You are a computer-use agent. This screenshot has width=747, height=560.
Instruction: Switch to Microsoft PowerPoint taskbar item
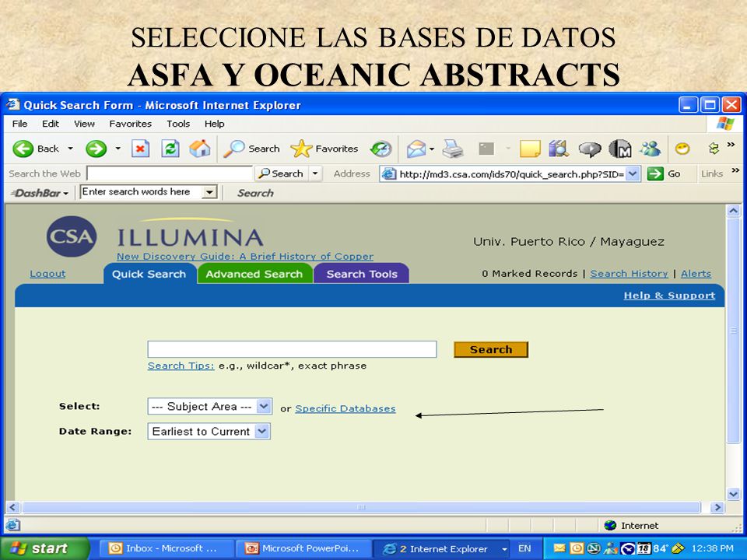(x=304, y=548)
